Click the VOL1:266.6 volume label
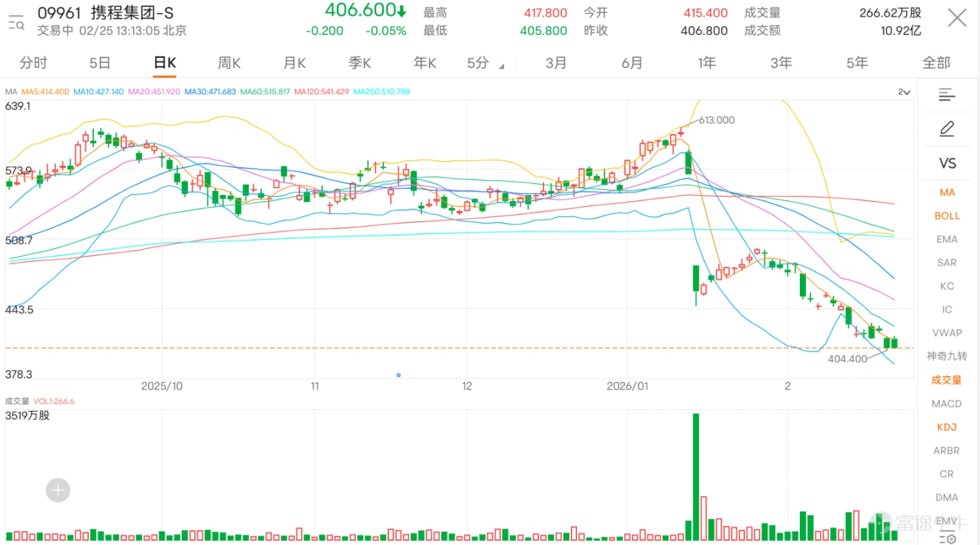Image resolution: width=980 pixels, height=545 pixels. [x=54, y=402]
